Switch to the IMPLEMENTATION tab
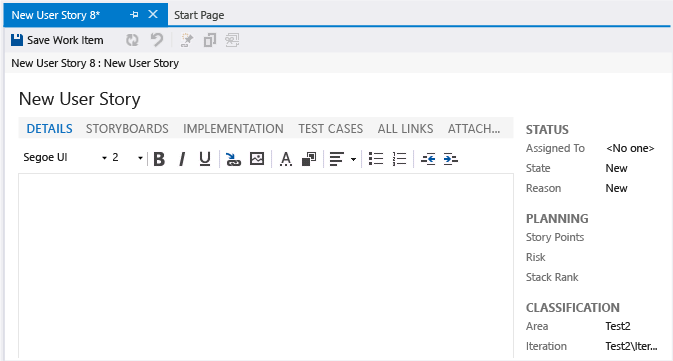The height and width of the screenshot is (361, 673). click(233, 129)
